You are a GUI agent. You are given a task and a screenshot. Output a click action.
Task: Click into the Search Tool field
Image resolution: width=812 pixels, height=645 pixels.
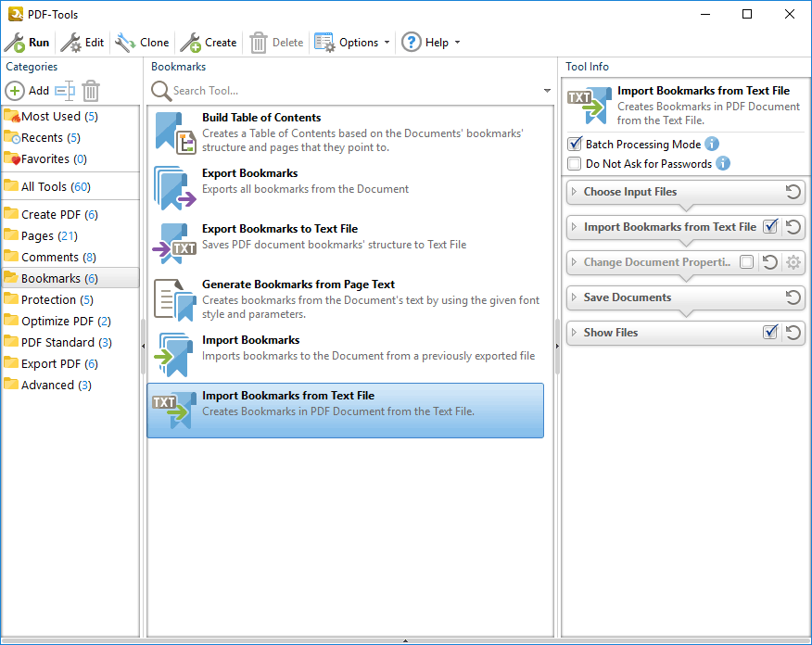pos(352,91)
